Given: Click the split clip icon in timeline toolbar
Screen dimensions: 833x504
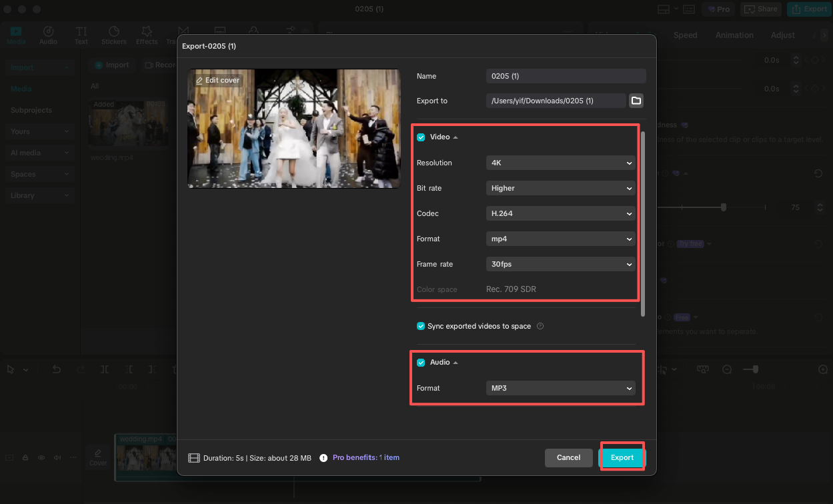Looking at the screenshot, I should pos(105,369).
